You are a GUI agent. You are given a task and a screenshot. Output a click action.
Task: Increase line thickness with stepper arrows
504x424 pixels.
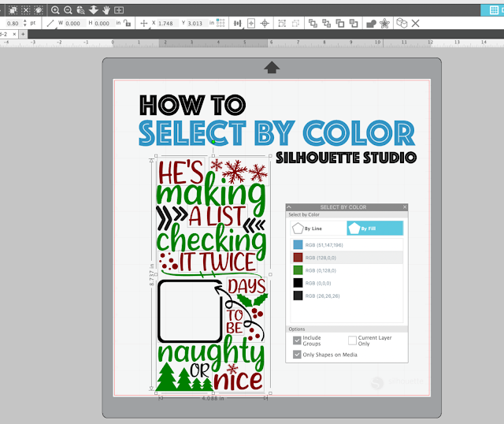point(24,21)
